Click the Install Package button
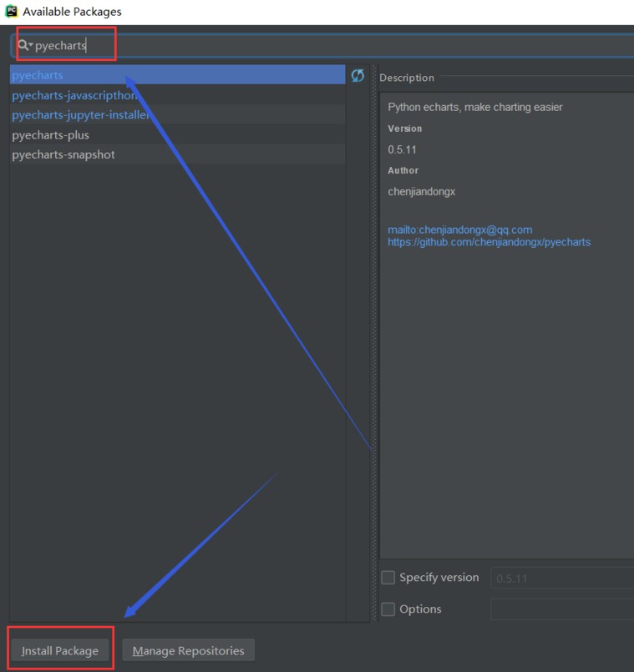Viewport: 634px width, 672px height. pyautogui.click(x=60, y=650)
